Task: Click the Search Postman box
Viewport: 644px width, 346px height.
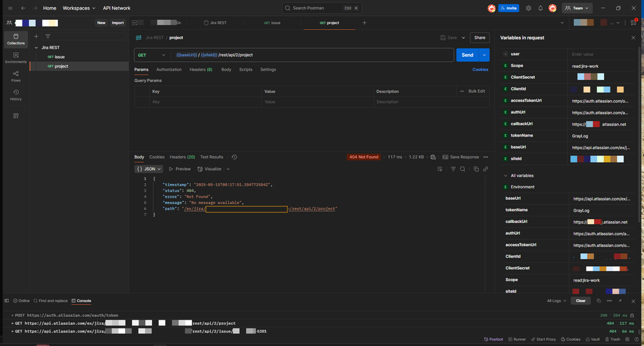Action: (x=322, y=8)
